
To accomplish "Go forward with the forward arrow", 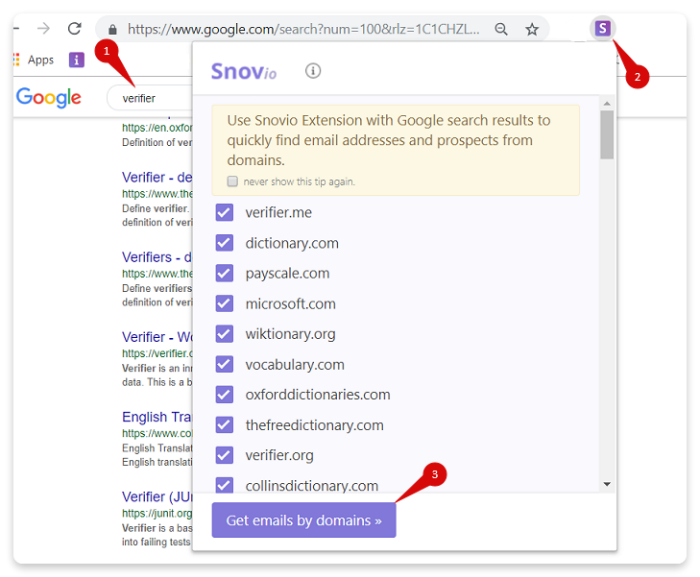I will (44, 29).
